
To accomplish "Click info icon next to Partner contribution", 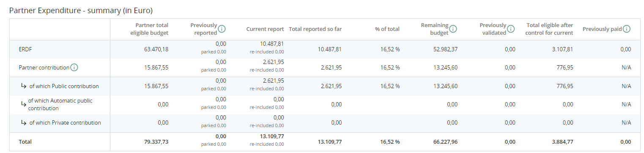I will (x=74, y=67).
